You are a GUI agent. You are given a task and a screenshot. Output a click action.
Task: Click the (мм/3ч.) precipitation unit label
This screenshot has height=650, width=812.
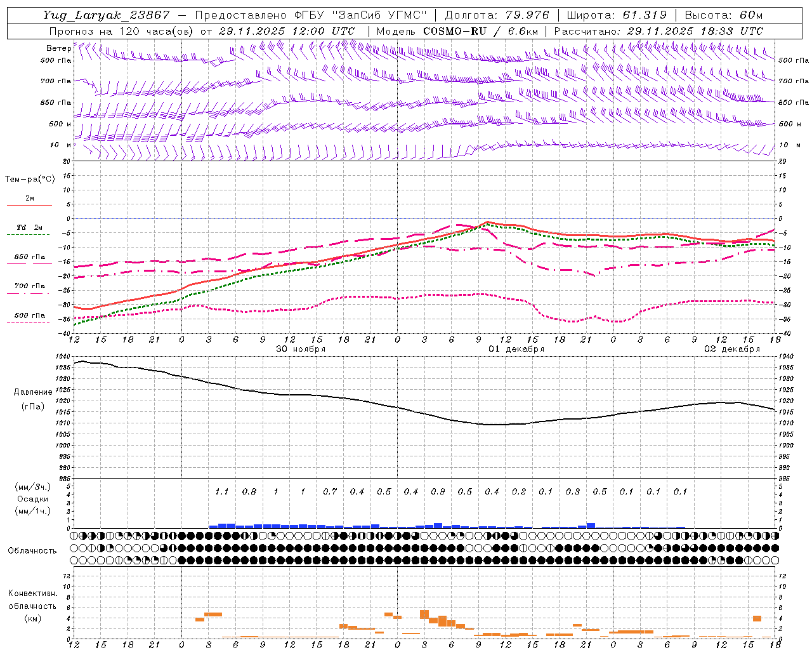pos(33,487)
